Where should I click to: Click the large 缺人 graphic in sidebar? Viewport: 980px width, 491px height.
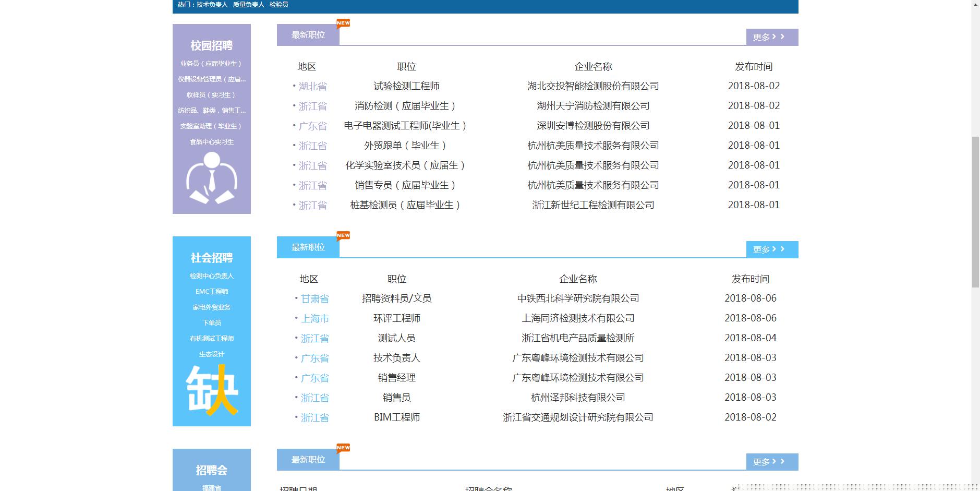click(x=211, y=390)
